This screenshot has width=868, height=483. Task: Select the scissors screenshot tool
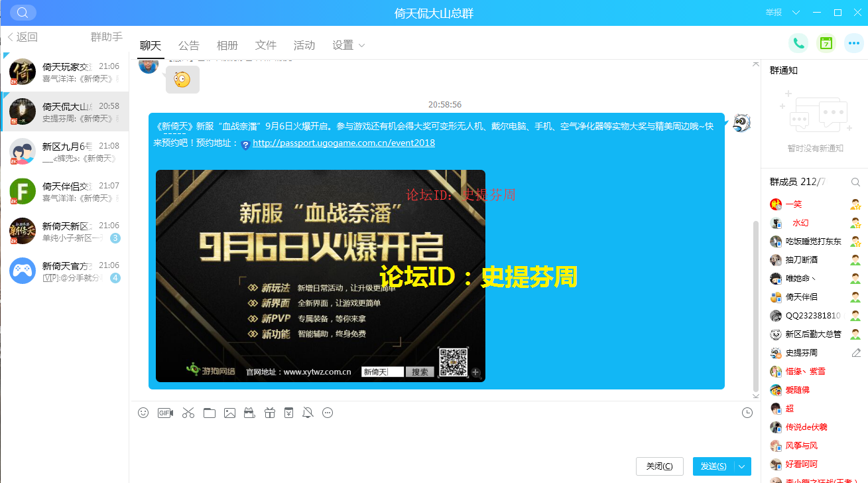(x=188, y=413)
